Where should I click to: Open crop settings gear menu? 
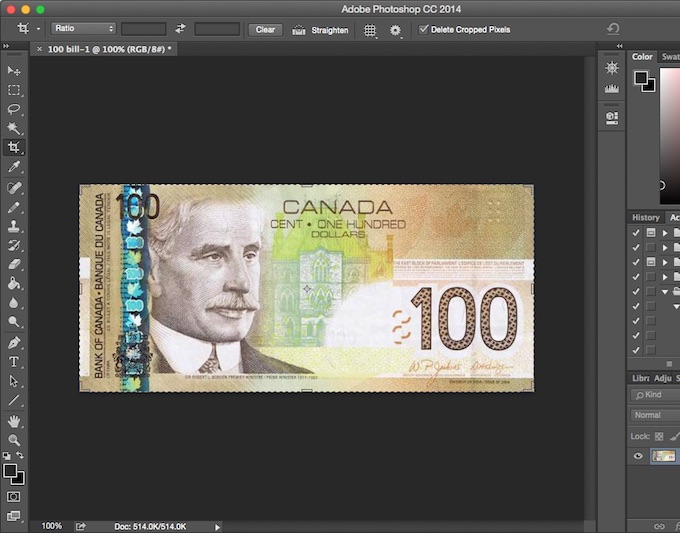(x=395, y=30)
